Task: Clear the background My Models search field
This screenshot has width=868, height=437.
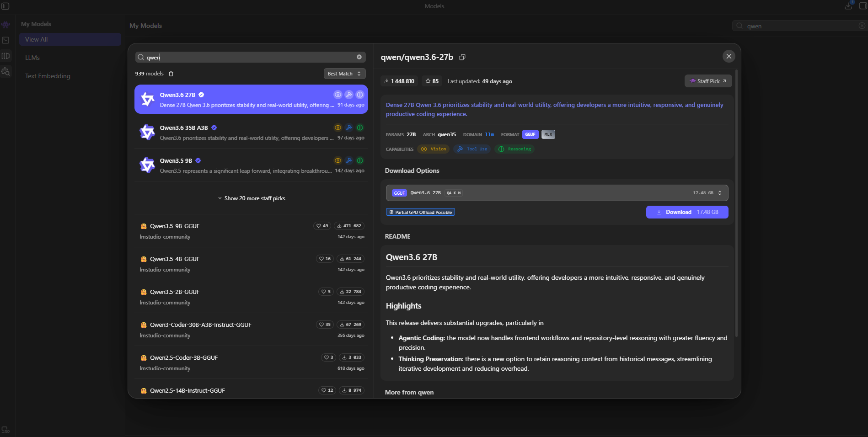Action: (862, 26)
